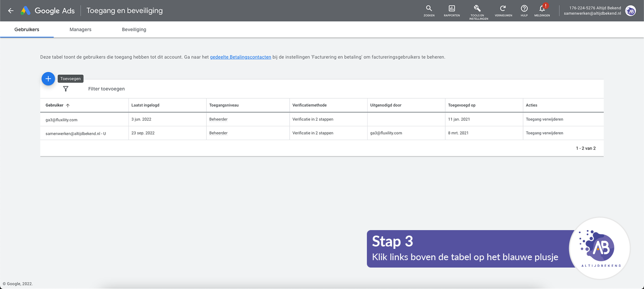Click the Vernieuwen refresh icon
This screenshot has height=289, width=644.
503,10
